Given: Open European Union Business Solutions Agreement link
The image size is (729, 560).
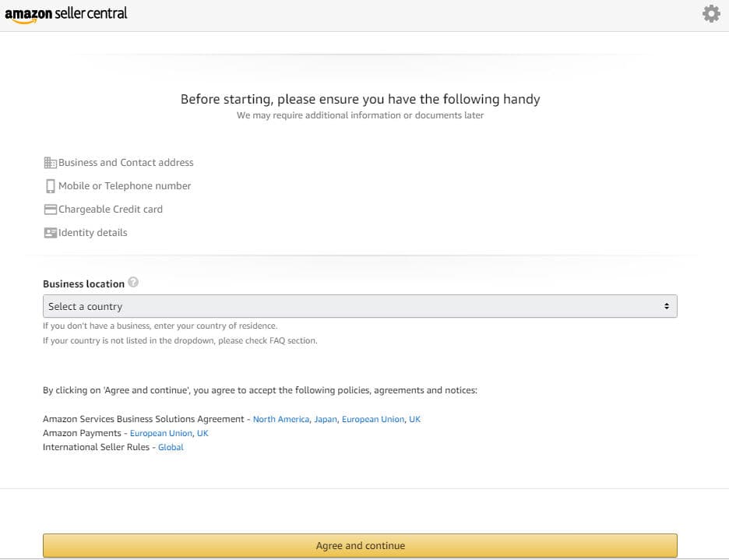Looking at the screenshot, I should (373, 419).
